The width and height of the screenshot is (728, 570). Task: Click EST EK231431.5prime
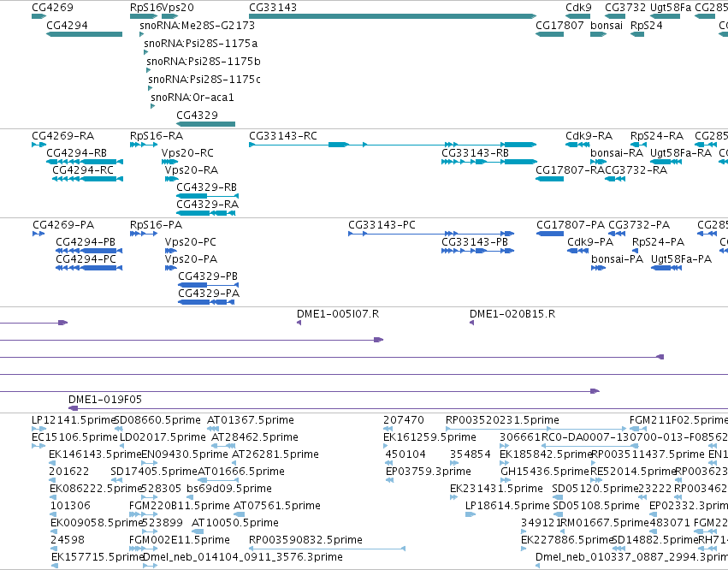[453, 497]
